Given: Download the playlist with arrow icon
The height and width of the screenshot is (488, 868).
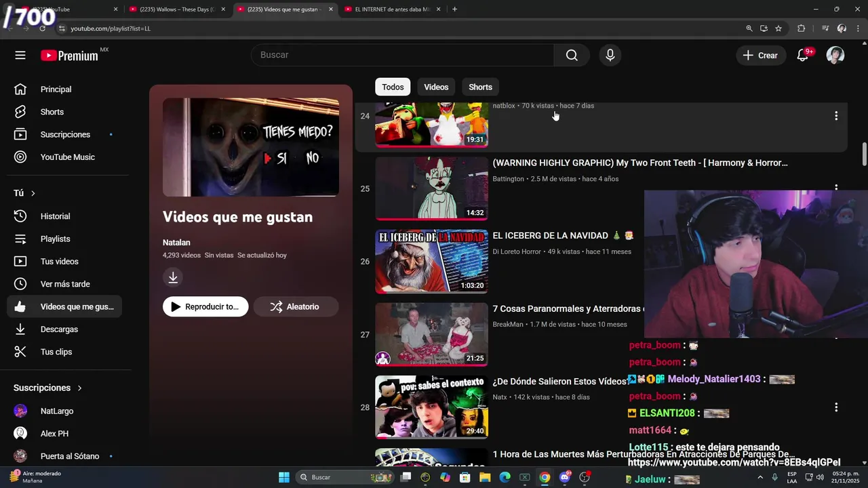Looking at the screenshot, I should coord(173,277).
